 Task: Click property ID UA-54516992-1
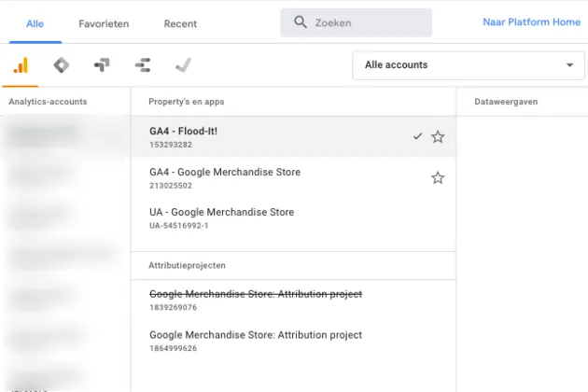(x=179, y=226)
